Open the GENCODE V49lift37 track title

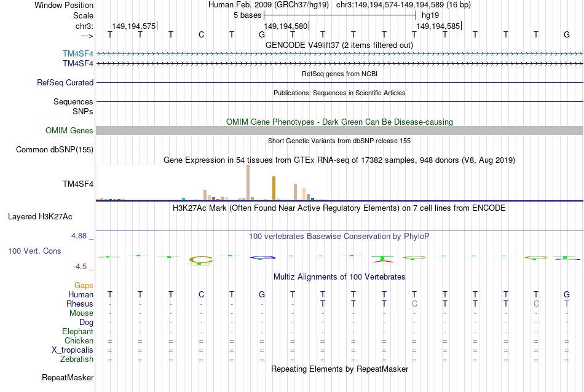coord(339,45)
